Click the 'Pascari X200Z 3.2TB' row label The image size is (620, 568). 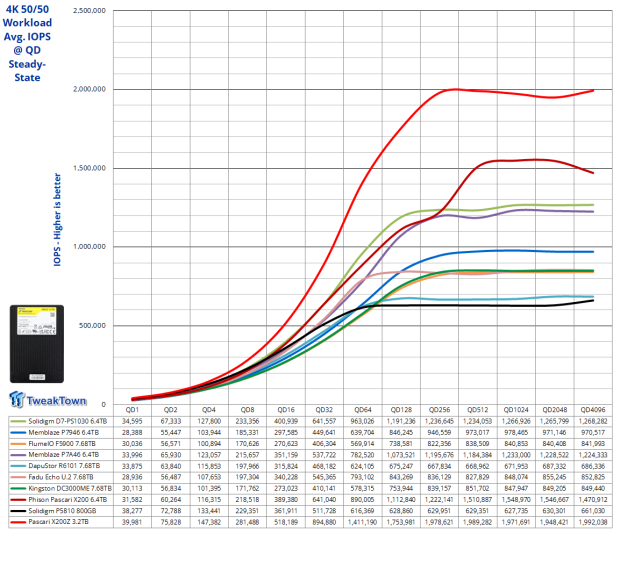pyautogui.click(x=59, y=522)
